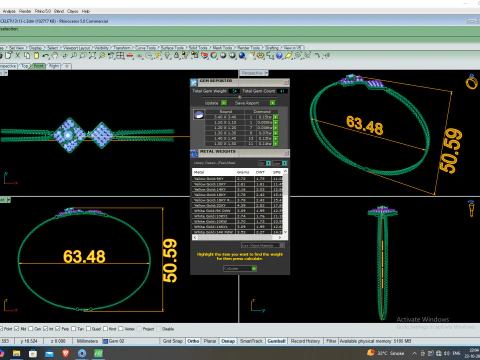Toggle SmartTrack in the status bar
480x360 pixels.
pyautogui.click(x=251, y=341)
